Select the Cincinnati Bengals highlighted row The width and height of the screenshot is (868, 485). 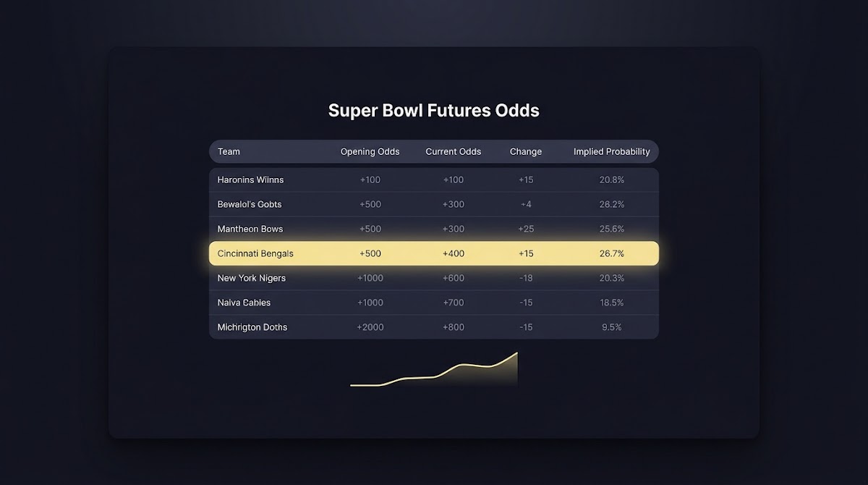[434, 253]
